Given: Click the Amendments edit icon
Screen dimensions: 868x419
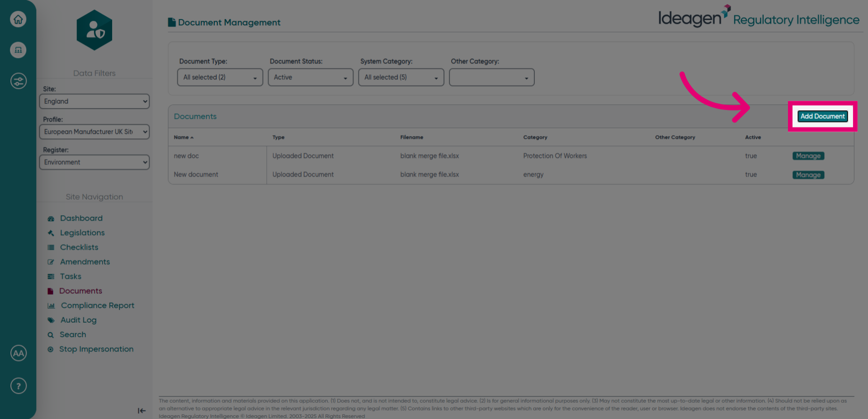Looking at the screenshot, I should [x=51, y=262].
